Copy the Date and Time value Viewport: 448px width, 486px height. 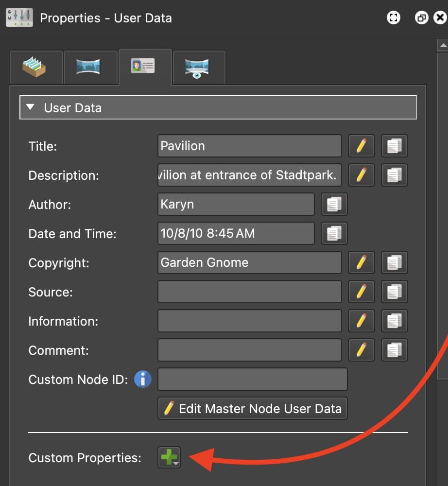pos(334,233)
